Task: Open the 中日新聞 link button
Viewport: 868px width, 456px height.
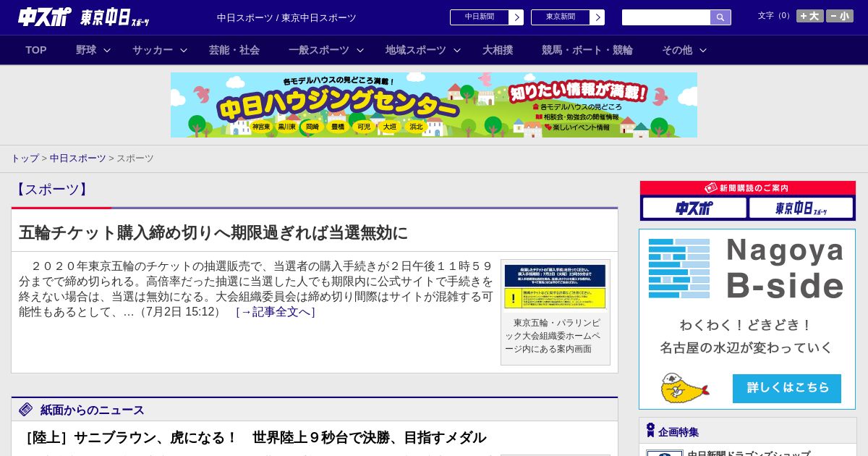Action: tap(480, 17)
